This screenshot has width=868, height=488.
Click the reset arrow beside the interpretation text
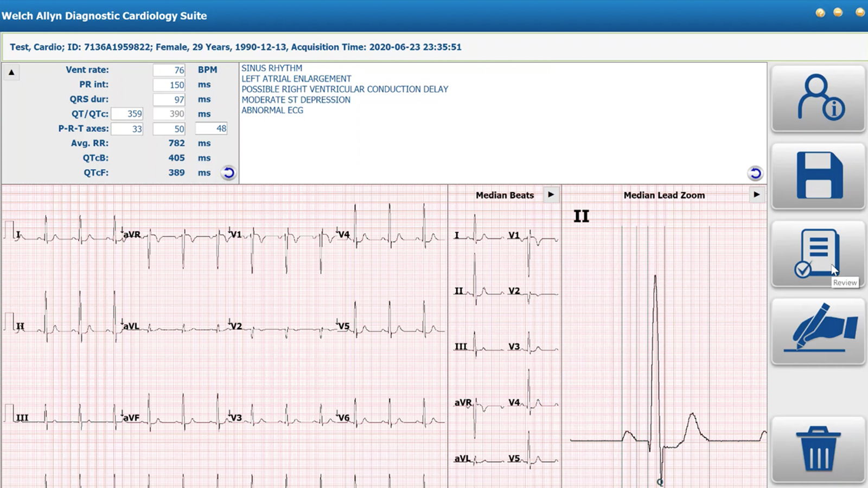tap(756, 173)
